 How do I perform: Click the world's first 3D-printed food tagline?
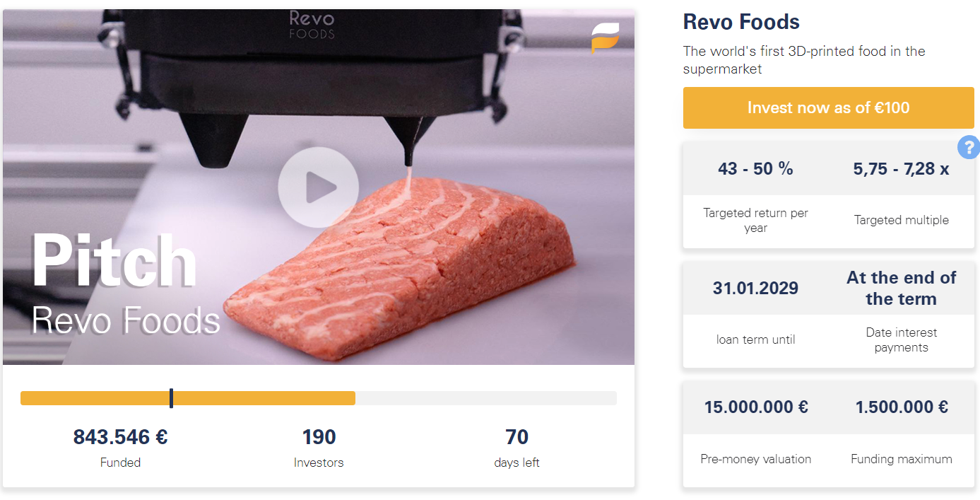pos(803,60)
